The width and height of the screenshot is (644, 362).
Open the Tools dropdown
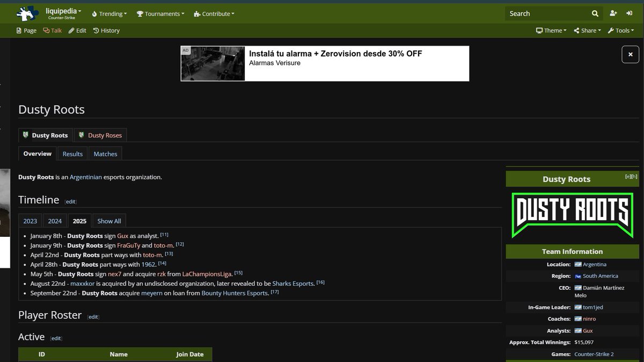(x=621, y=31)
